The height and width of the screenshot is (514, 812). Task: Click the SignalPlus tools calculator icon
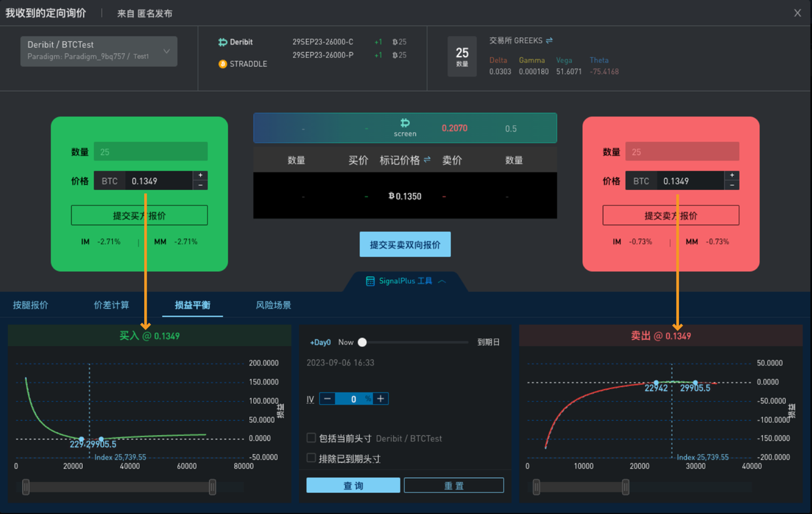point(370,281)
